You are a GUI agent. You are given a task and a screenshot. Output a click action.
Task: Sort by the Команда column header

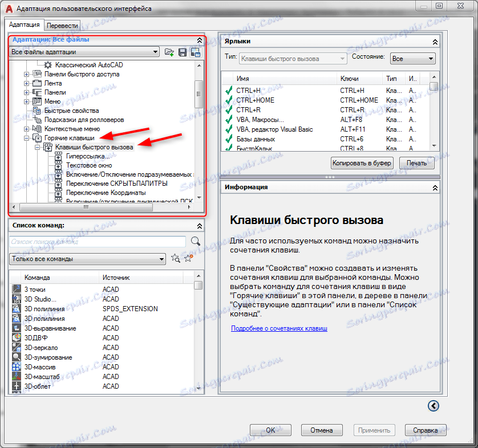60,278
